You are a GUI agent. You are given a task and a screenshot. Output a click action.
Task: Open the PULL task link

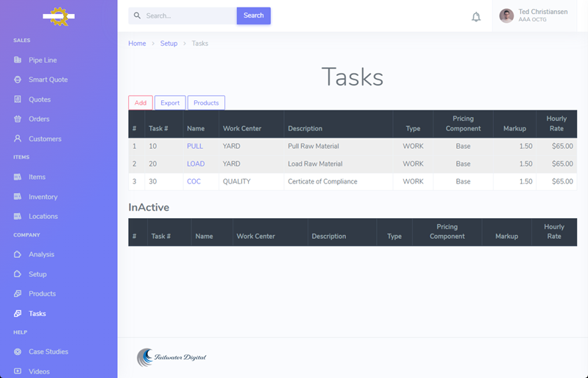[194, 146]
